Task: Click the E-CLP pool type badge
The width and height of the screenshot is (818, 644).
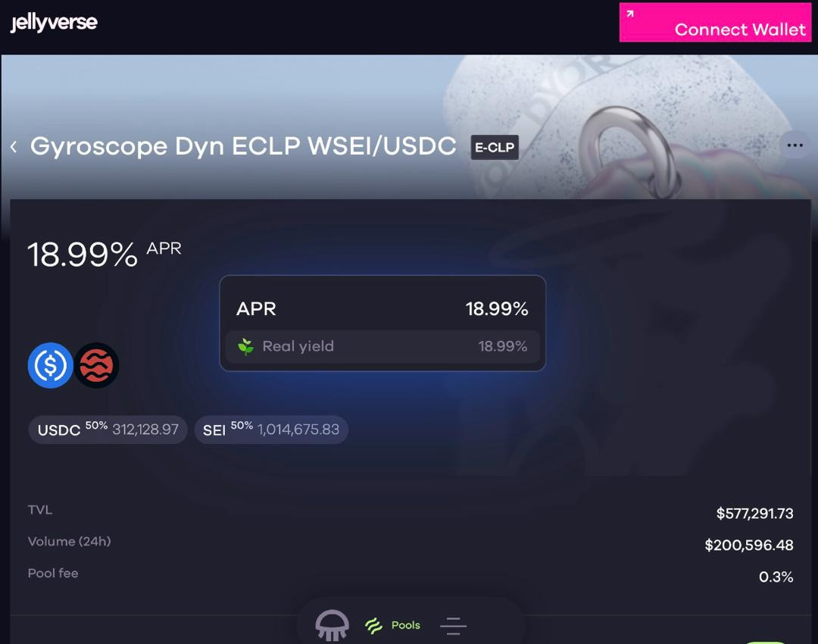Action: [495, 148]
